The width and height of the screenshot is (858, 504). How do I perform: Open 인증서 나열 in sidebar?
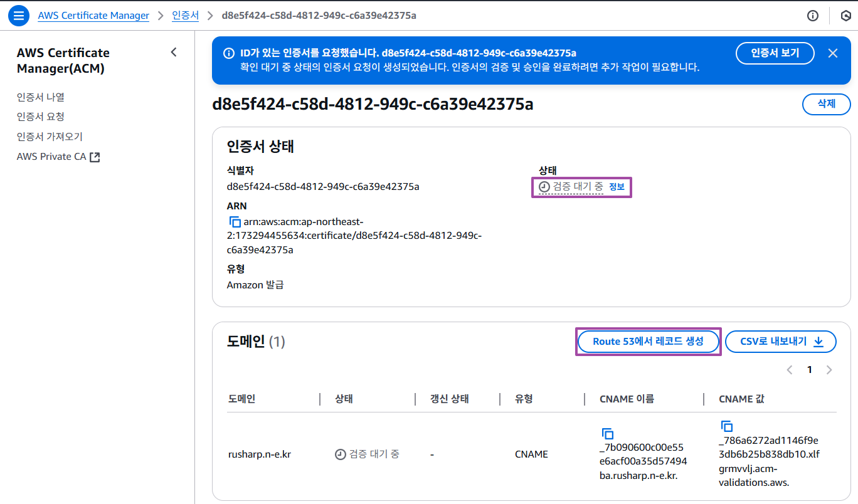(41, 97)
